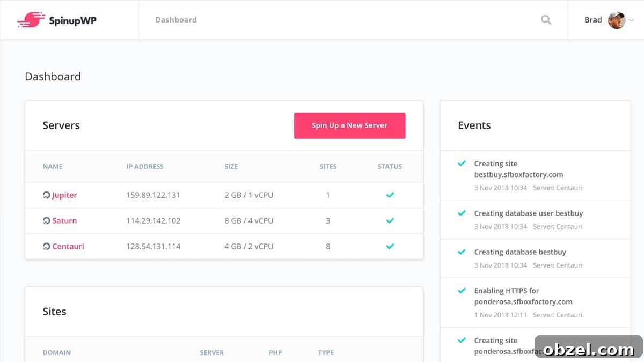Click the SIZE column header
The width and height of the screenshot is (644, 362).
[x=231, y=167]
